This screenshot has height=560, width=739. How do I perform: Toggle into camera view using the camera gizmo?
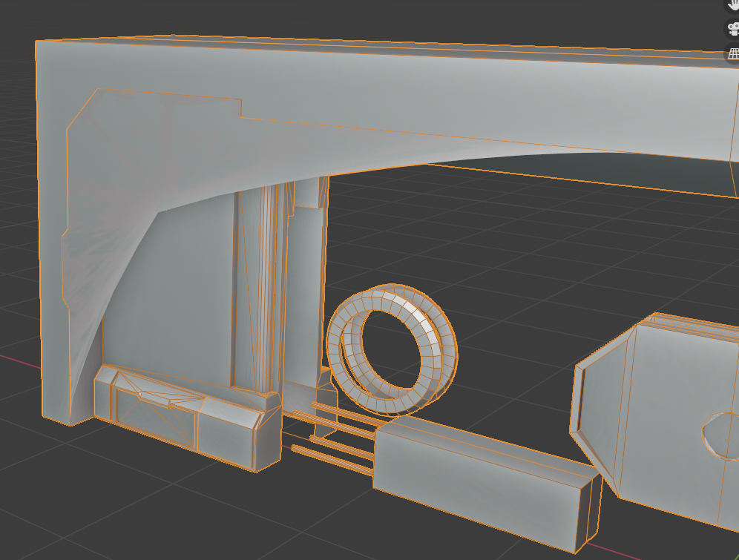point(733,30)
